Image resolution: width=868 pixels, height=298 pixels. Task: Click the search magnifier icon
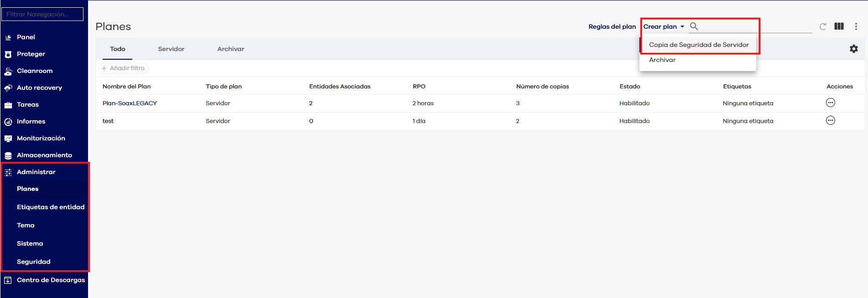[694, 26]
